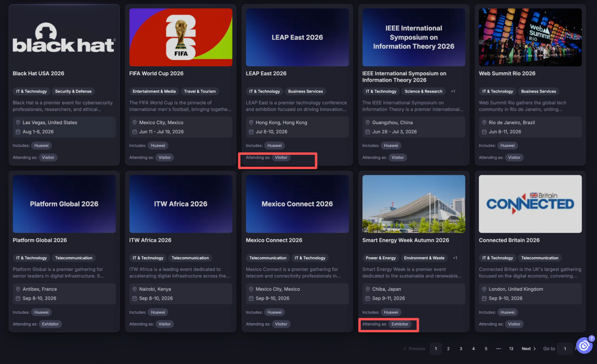Click the calendar icon beside Sep 9-11, 2026

pos(368,298)
